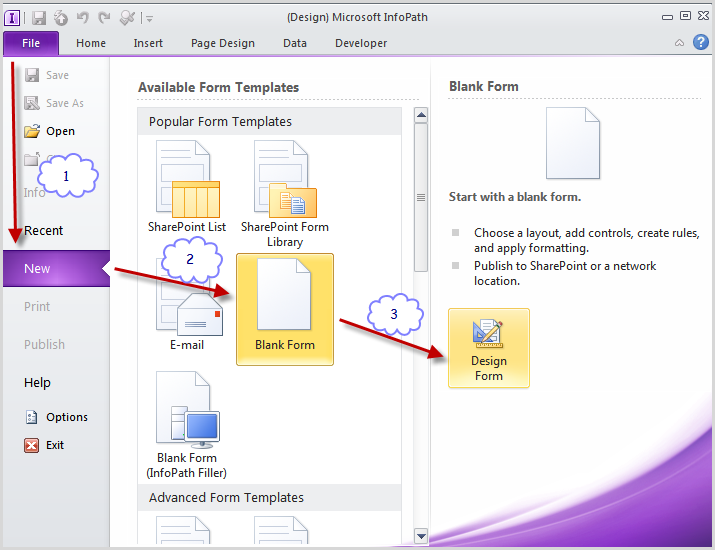Image resolution: width=715 pixels, height=550 pixels.
Task: Click the Available Form Templates heading
Action: click(218, 88)
